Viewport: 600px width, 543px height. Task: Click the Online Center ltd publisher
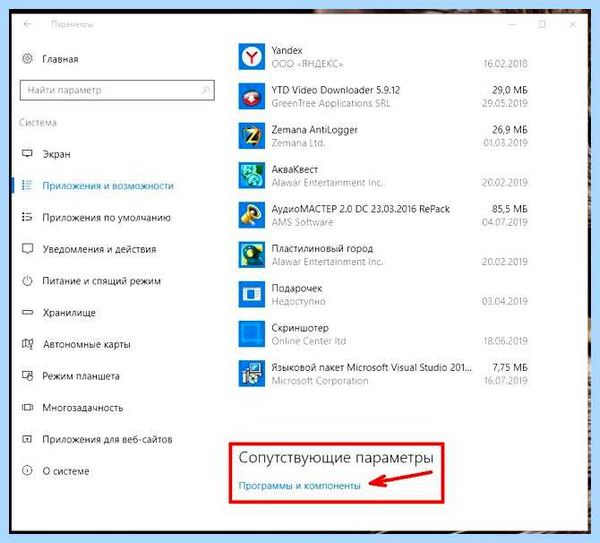(x=309, y=341)
